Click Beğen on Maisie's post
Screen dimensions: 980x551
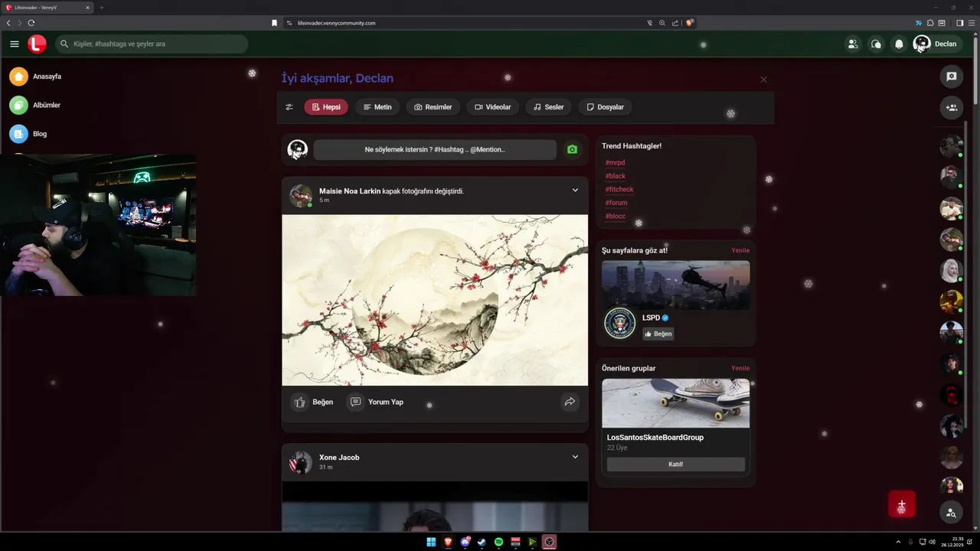(314, 402)
